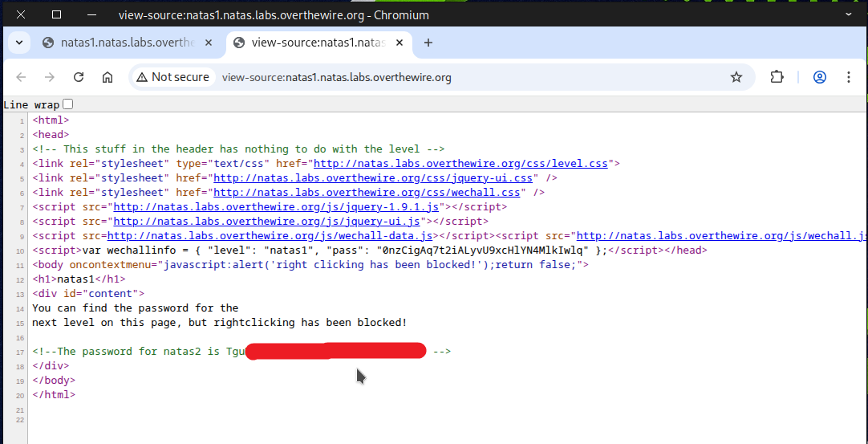This screenshot has height=444, width=868.
Task: Enable the Line wrap checkbox
Action: tap(67, 104)
